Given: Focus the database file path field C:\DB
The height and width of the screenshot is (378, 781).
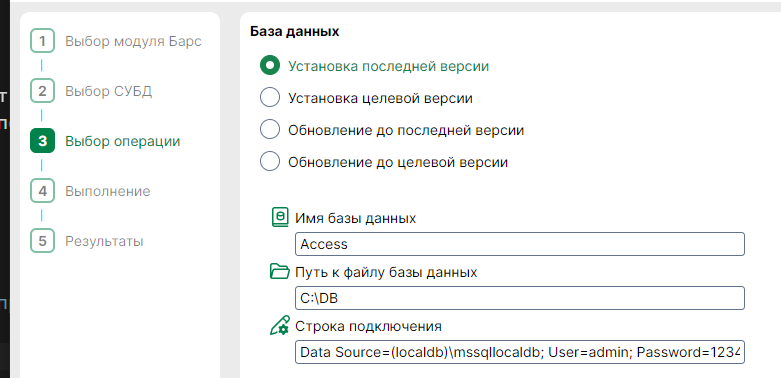Looking at the screenshot, I should click(520, 298).
